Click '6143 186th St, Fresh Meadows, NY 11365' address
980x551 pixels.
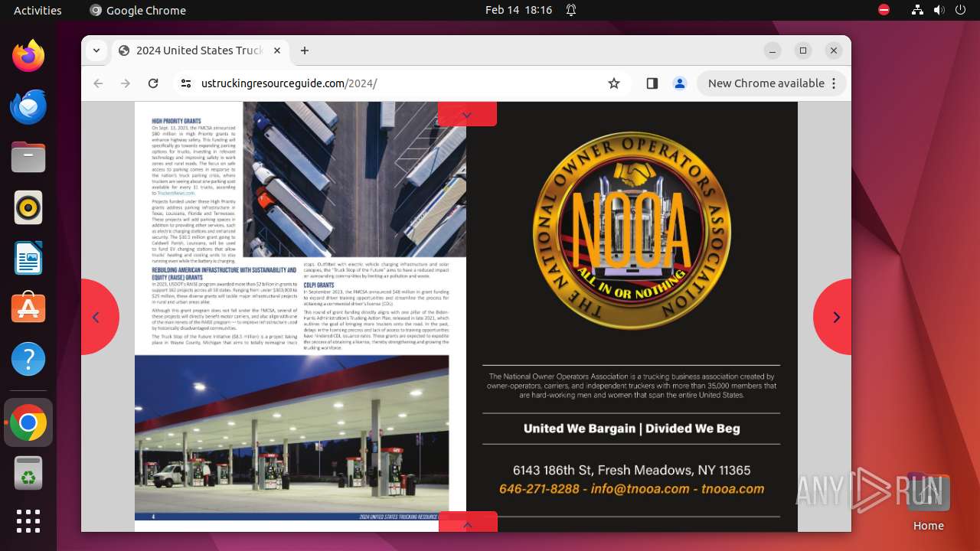pyautogui.click(x=632, y=470)
